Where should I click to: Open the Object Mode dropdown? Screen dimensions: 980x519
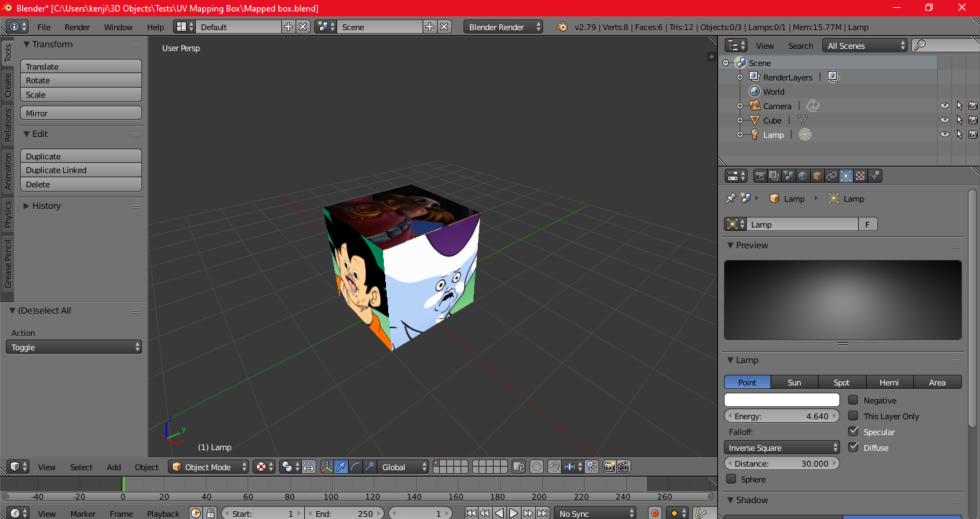[x=208, y=467]
